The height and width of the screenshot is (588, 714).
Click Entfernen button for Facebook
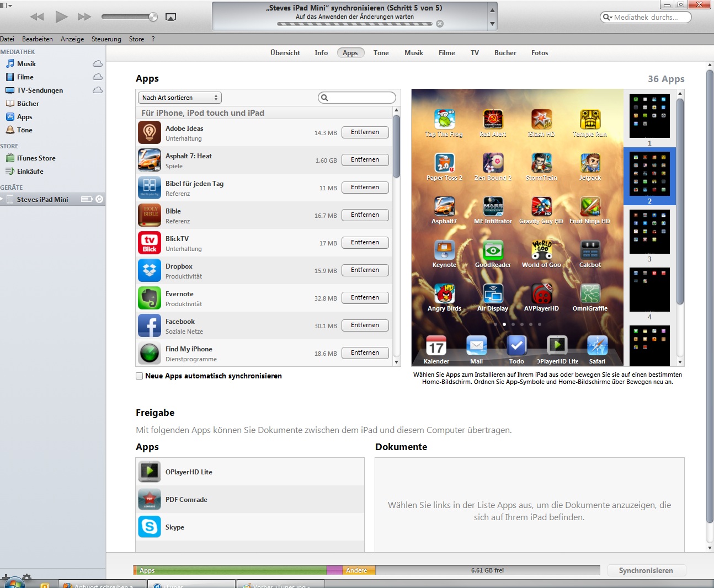[x=365, y=325]
